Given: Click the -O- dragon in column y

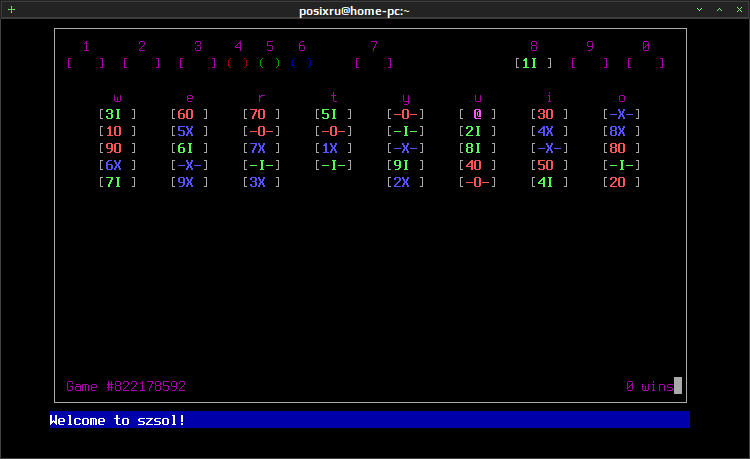Looking at the screenshot, I should coord(406,114).
